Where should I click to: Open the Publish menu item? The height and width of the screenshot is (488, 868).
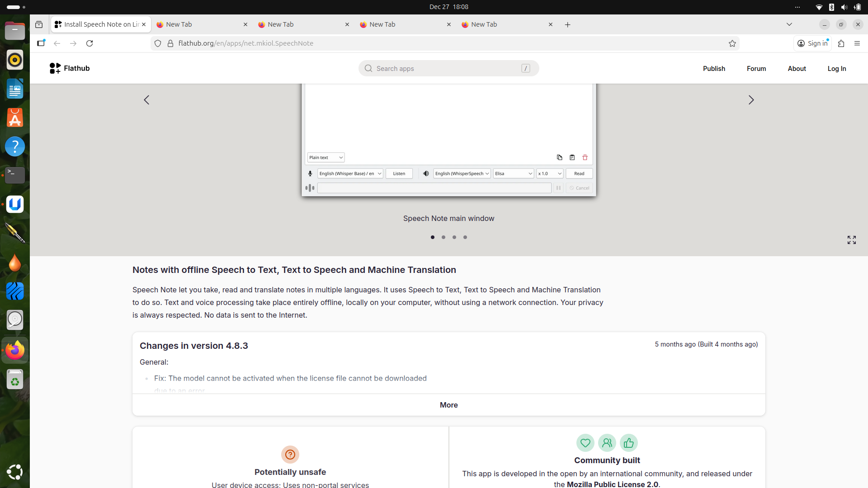(714, 69)
